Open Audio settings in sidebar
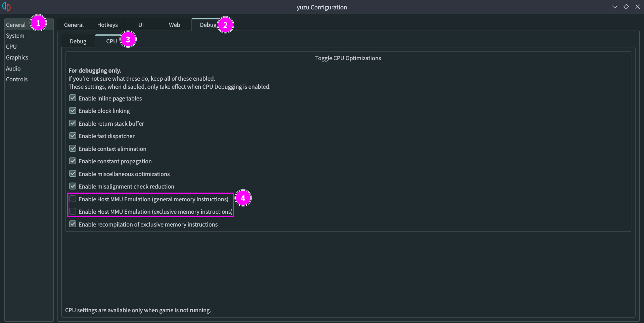The height and width of the screenshot is (323, 644). tap(13, 69)
